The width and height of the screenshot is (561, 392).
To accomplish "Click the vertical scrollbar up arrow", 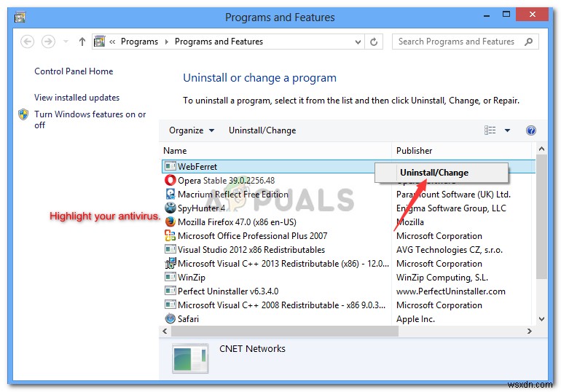I will [x=541, y=149].
